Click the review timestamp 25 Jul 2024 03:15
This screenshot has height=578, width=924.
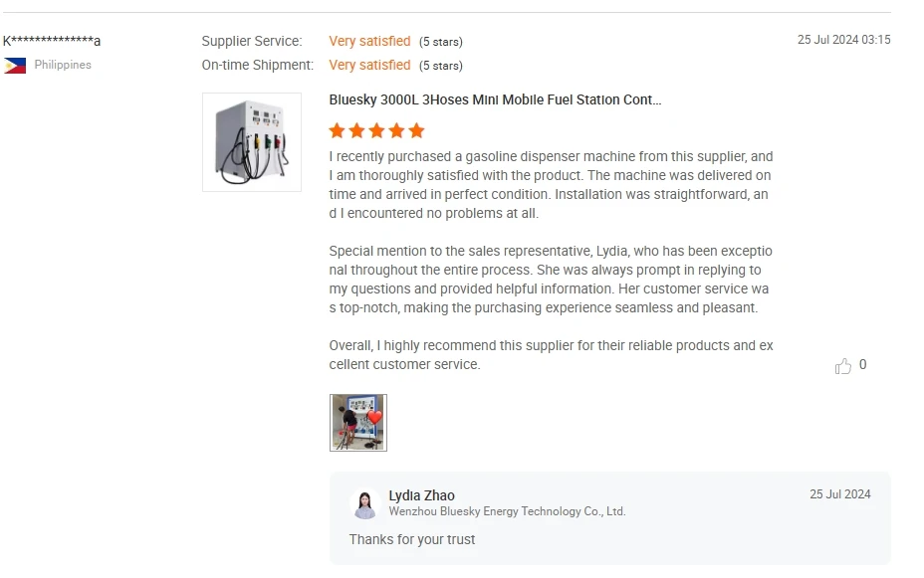click(x=843, y=40)
